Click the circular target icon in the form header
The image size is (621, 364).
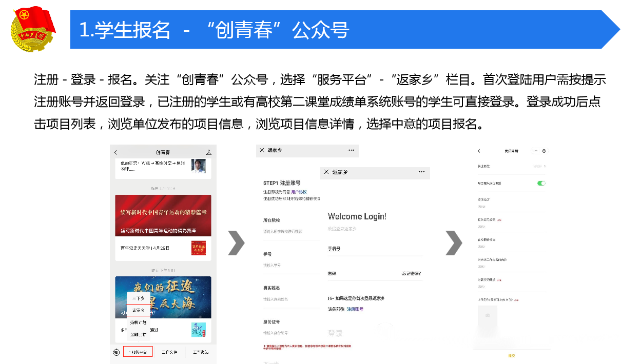coord(545,151)
